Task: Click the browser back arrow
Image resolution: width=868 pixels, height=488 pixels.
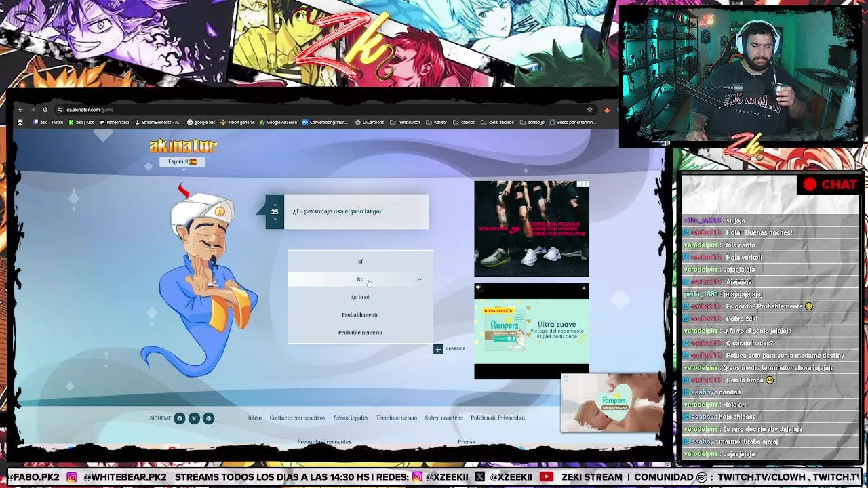Action: (x=20, y=110)
